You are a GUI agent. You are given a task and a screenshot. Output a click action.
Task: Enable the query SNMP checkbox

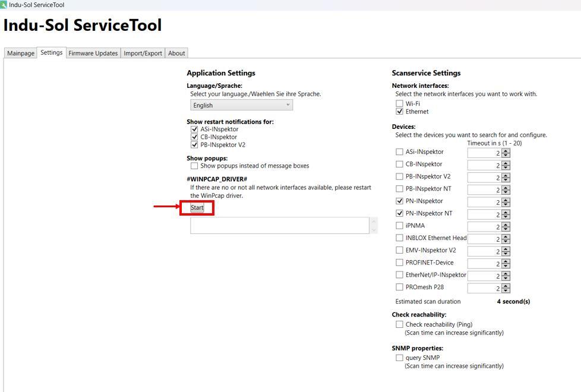399,358
